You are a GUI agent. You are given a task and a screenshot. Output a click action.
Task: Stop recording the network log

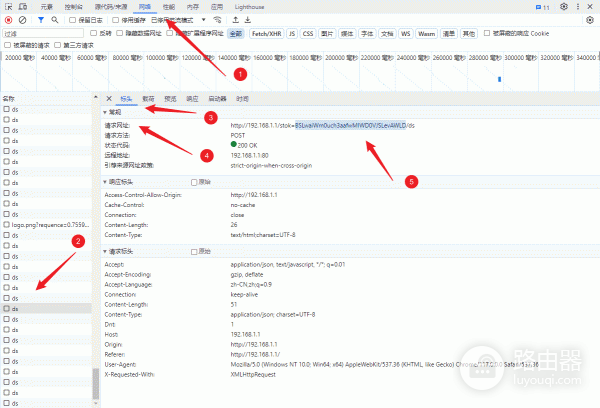pyautogui.click(x=8, y=20)
